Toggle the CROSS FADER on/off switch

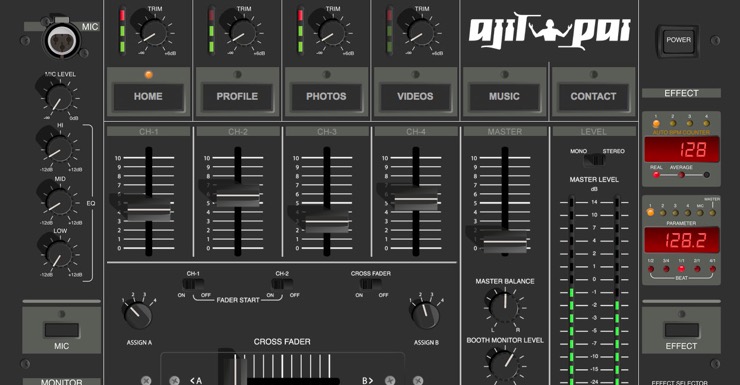371,284
